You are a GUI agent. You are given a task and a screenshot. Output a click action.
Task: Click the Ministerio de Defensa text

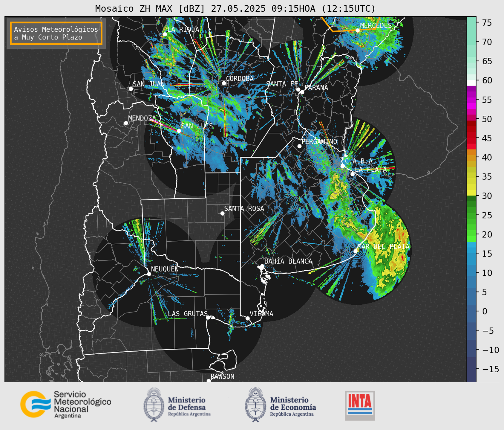pos(189,406)
